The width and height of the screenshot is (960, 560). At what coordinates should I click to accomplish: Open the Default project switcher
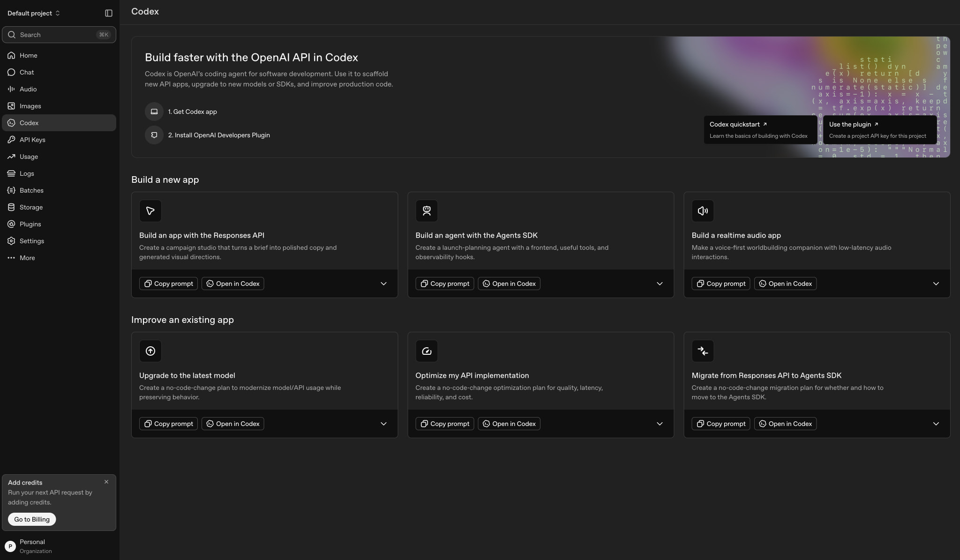34,13
